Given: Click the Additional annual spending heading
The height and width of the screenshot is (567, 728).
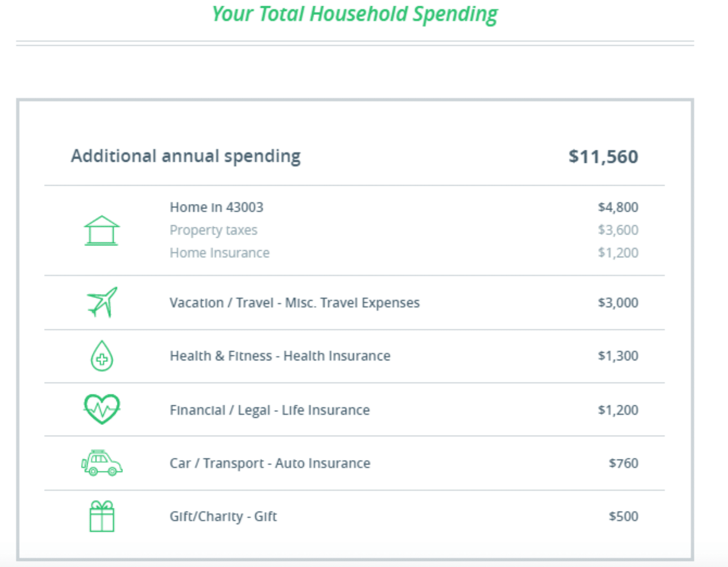Looking at the screenshot, I should 186,156.
